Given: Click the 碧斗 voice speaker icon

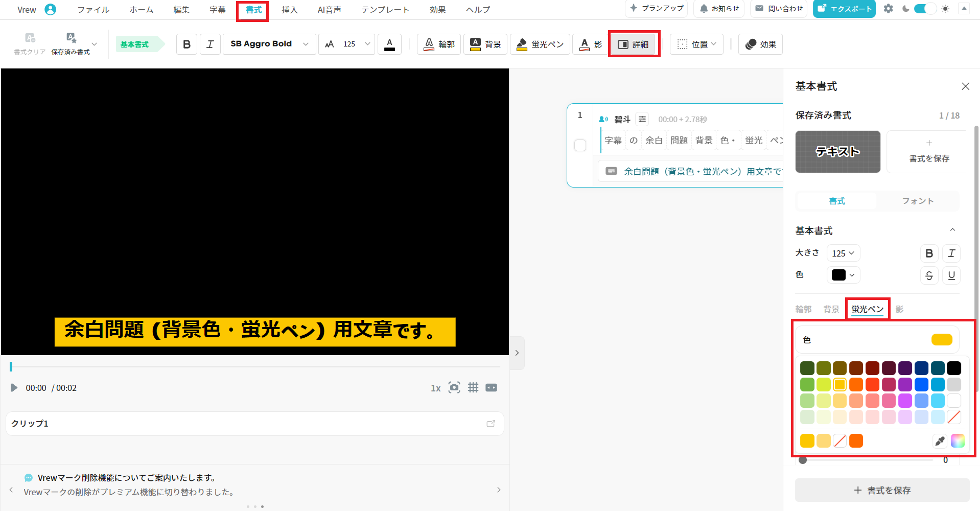Looking at the screenshot, I should [x=603, y=119].
